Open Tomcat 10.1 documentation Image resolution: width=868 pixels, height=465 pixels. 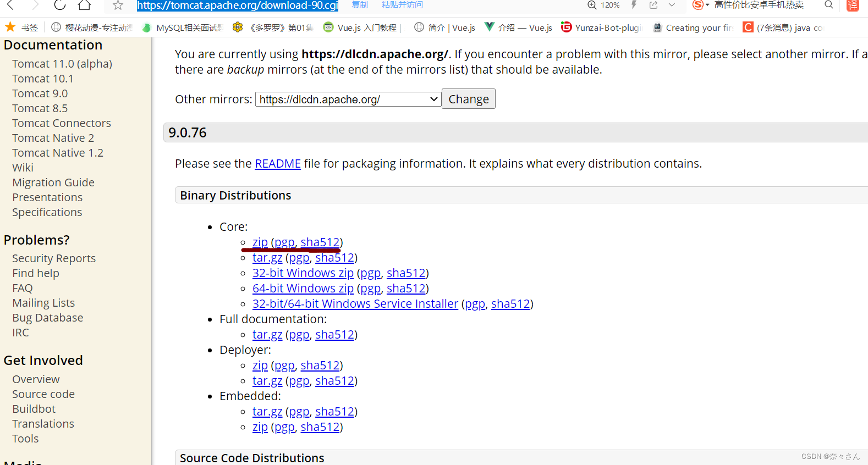click(43, 79)
